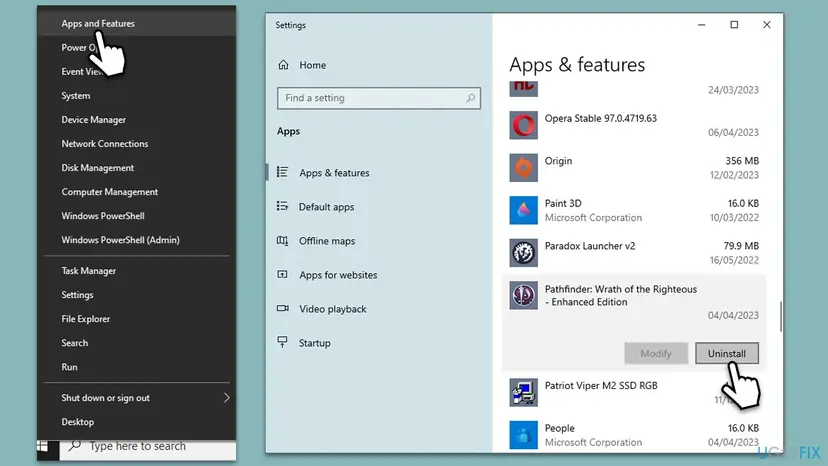
Task: Click Pathfinder: Wrath of the Righteous title
Action: (x=621, y=295)
